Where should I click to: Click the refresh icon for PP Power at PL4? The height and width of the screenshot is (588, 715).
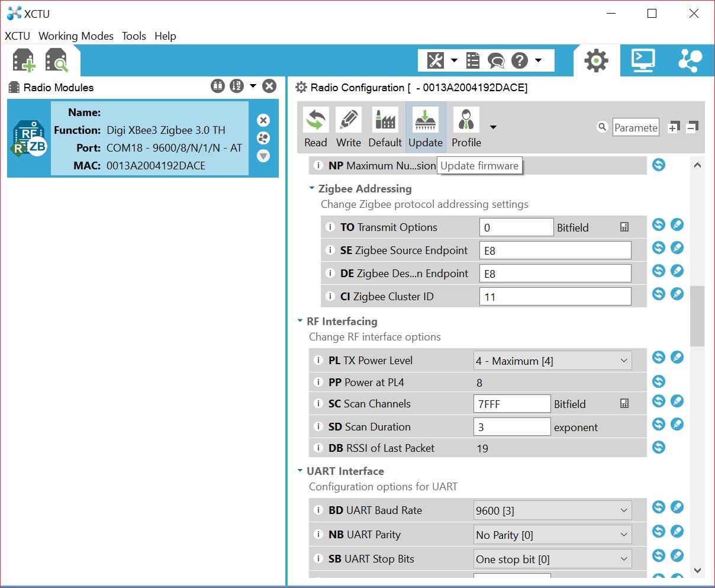coord(659,381)
